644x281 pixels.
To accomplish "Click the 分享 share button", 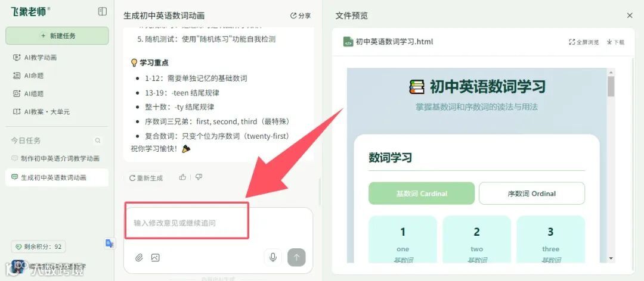I will point(300,15).
